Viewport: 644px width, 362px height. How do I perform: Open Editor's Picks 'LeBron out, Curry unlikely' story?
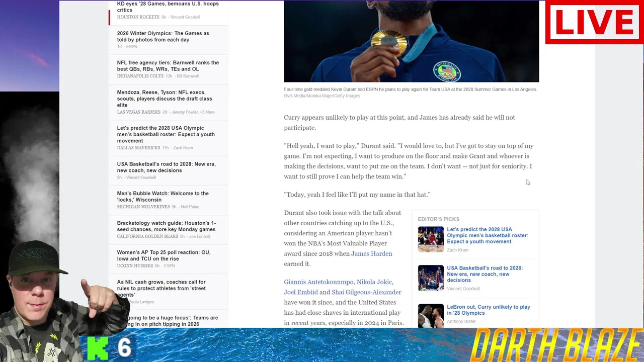tap(488, 310)
